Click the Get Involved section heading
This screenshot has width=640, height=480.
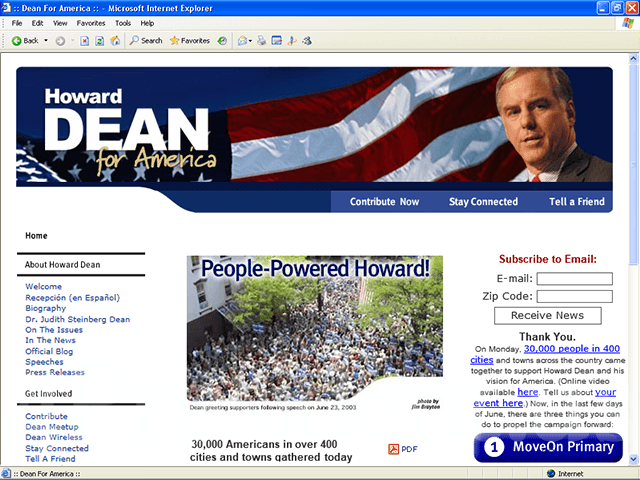pos(49,394)
